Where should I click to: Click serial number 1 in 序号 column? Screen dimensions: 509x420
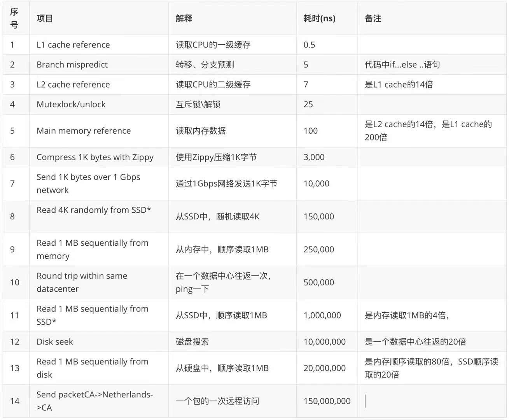pos(12,45)
